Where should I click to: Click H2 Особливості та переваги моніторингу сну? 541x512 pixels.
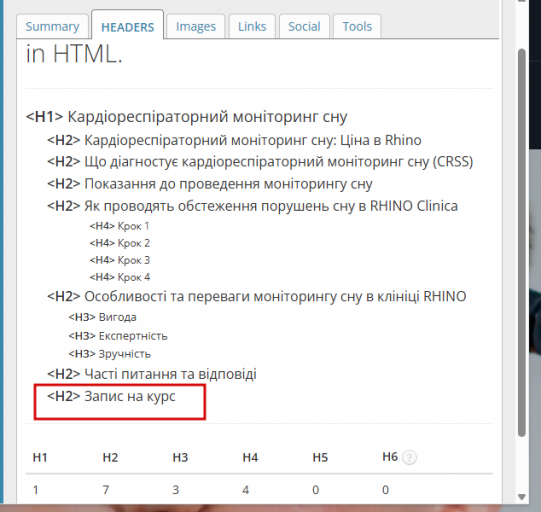(257, 296)
